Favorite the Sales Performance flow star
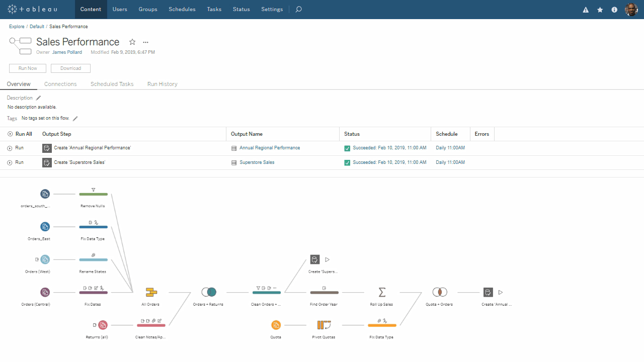 [x=132, y=42]
